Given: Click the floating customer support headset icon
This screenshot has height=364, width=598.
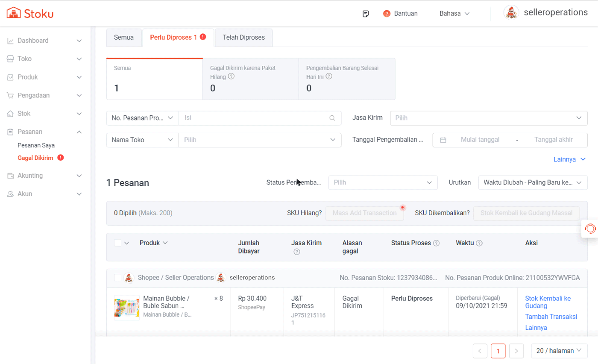Looking at the screenshot, I should pos(590,229).
